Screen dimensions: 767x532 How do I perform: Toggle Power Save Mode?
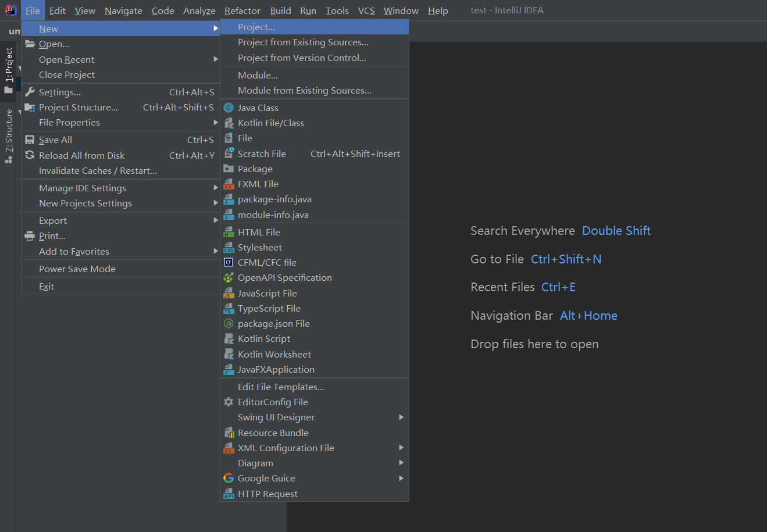[120, 269]
